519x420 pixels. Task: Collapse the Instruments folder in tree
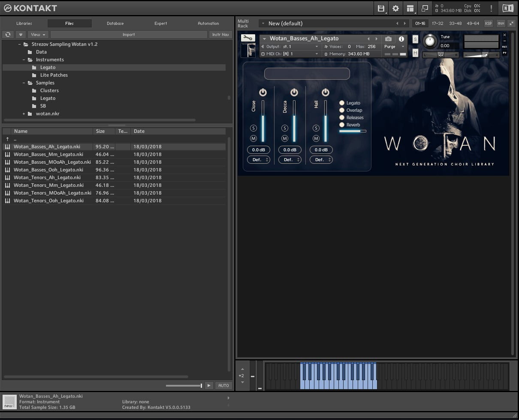click(x=24, y=60)
